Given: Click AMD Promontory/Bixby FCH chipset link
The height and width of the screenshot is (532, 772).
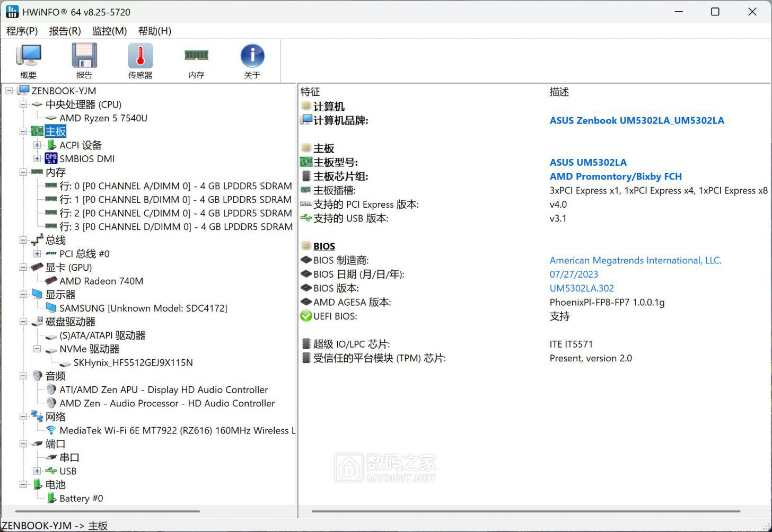Looking at the screenshot, I should 616,176.
